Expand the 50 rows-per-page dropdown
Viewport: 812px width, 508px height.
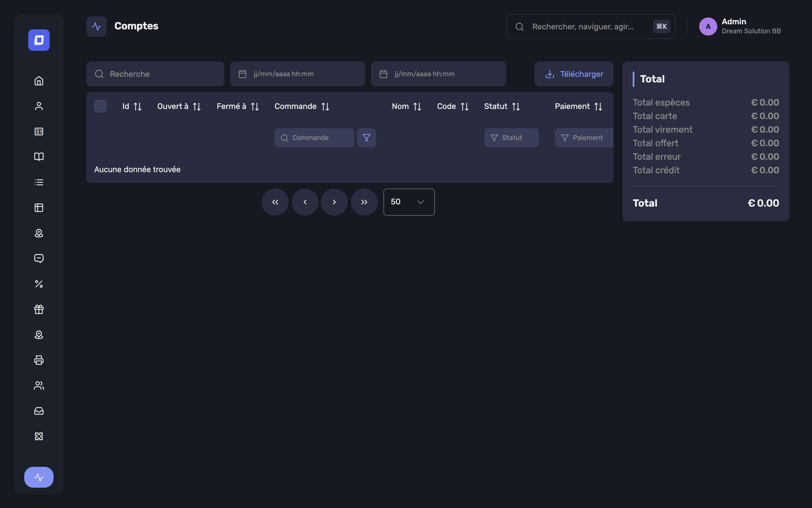(x=409, y=202)
